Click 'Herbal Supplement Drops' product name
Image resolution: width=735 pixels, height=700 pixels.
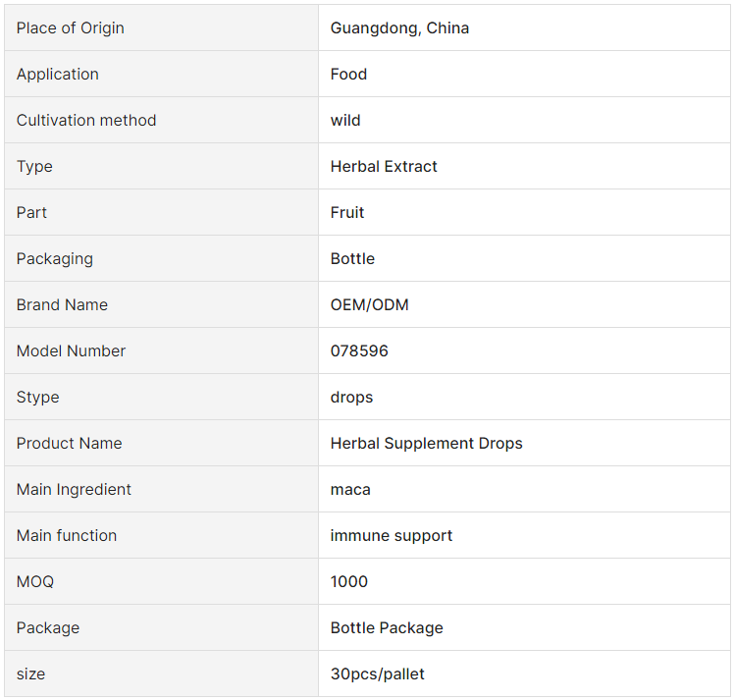tap(426, 443)
